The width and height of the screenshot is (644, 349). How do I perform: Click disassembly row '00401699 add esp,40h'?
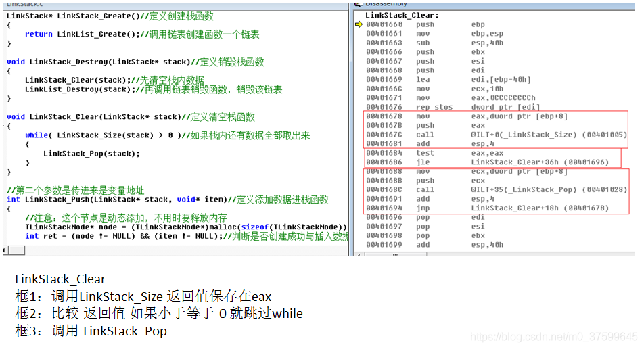(x=434, y=245)
